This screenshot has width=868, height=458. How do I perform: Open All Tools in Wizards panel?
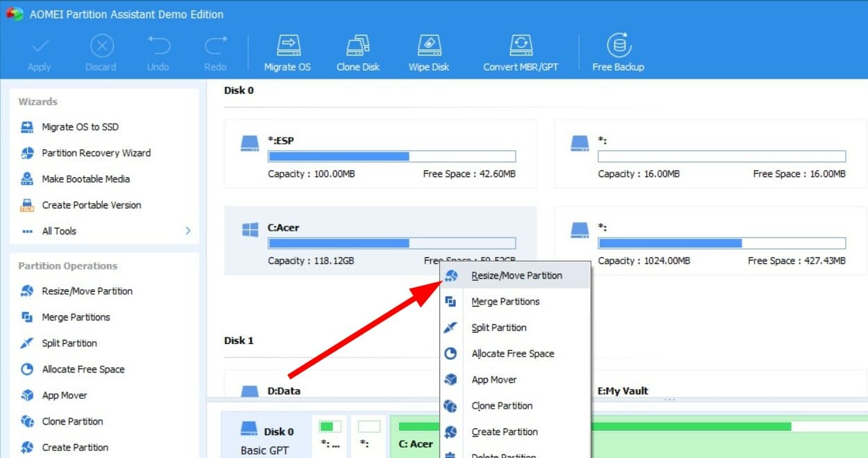pyautogui.click(x=59, y=231)
